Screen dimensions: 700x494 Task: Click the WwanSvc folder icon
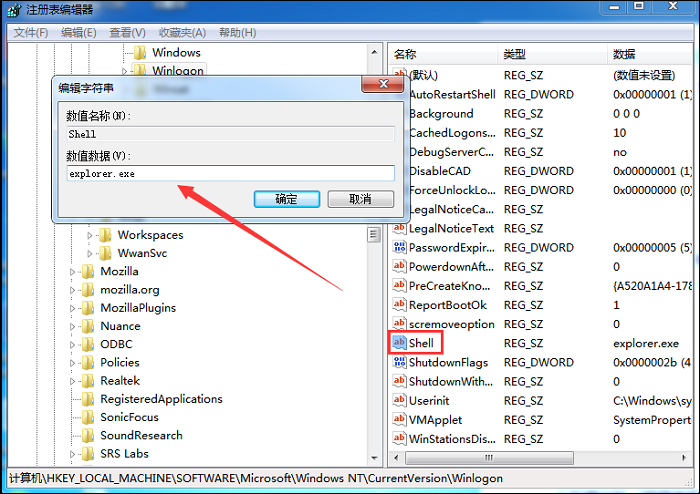click(x=105, y=253)
